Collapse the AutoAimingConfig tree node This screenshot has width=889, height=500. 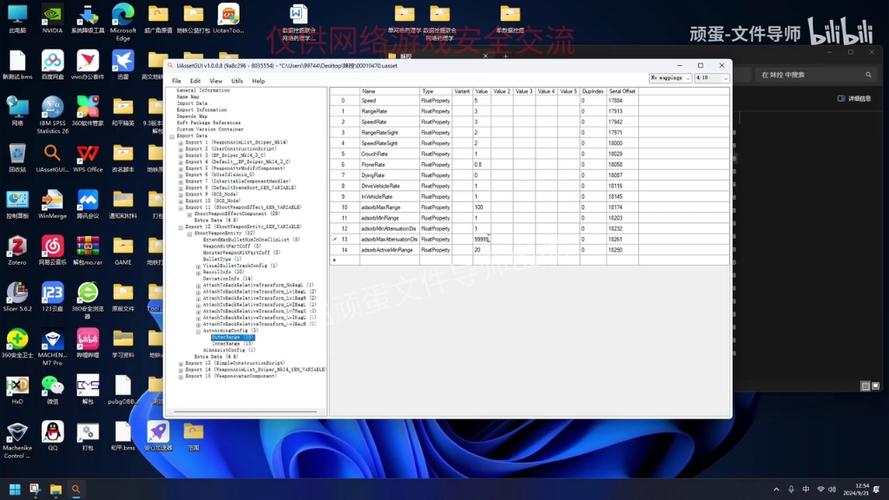(x=198, y=331)
